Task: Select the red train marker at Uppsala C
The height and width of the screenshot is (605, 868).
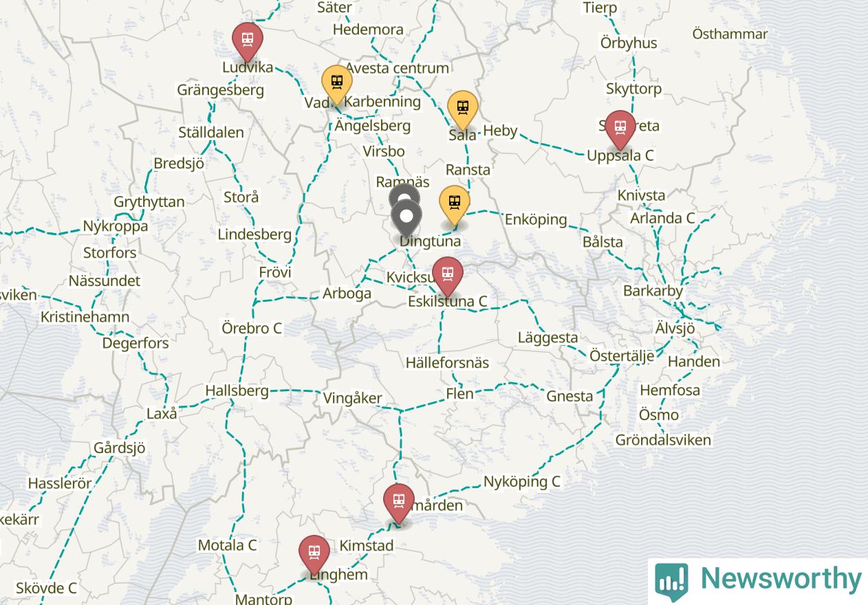Action: 620,129
